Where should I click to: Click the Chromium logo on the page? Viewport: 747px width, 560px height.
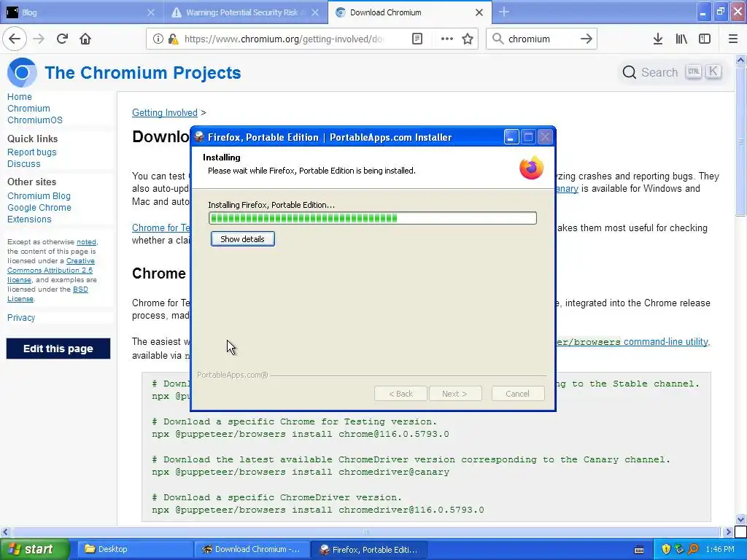22,72
